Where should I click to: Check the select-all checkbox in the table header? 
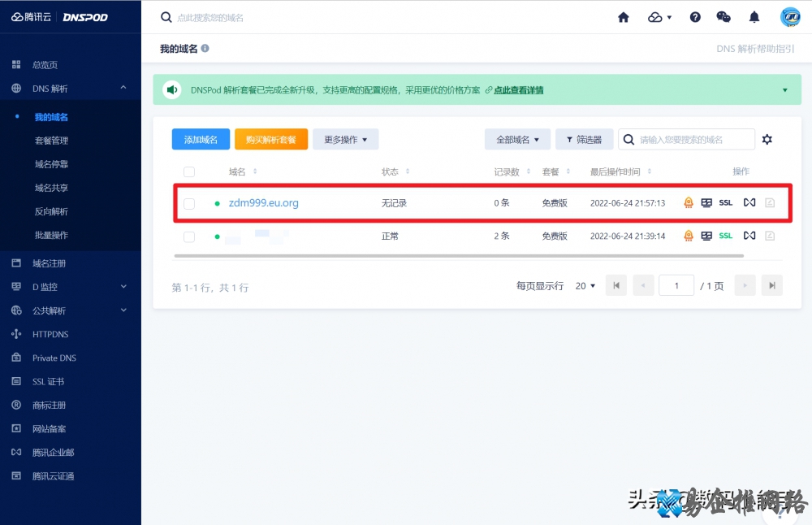coord(189,171)
